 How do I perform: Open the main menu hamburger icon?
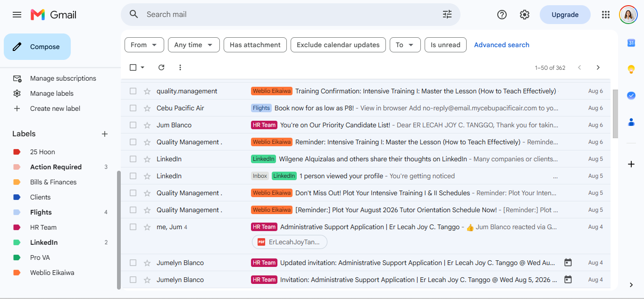click(x=17, y=15)
